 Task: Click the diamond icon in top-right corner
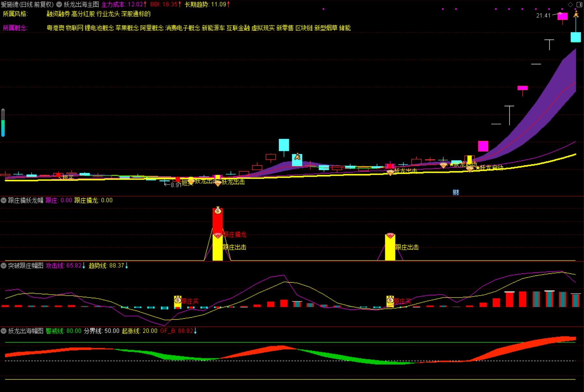click(x=570, y=5)
